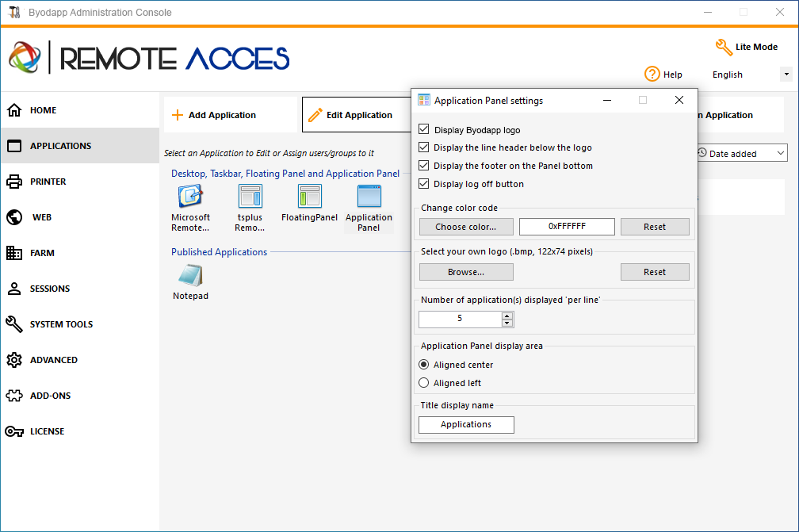
Task: Toggle Display the footer on the Panel bottom
Action: tap(423, 166)
